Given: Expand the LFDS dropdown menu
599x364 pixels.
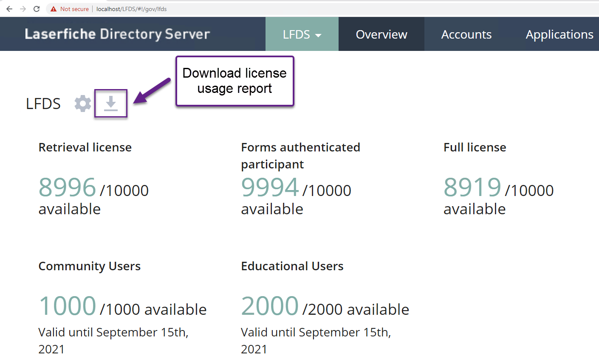Looking at the screenshot, I should [x=302, y=34].
